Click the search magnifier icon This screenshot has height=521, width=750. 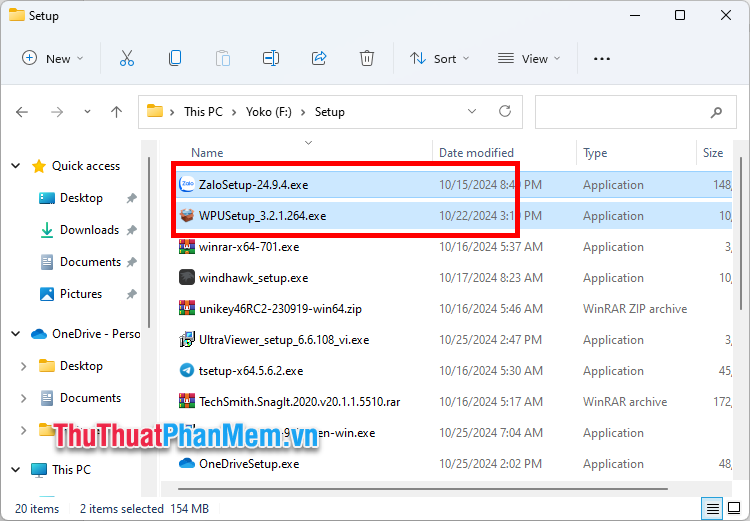pos(716,112)
